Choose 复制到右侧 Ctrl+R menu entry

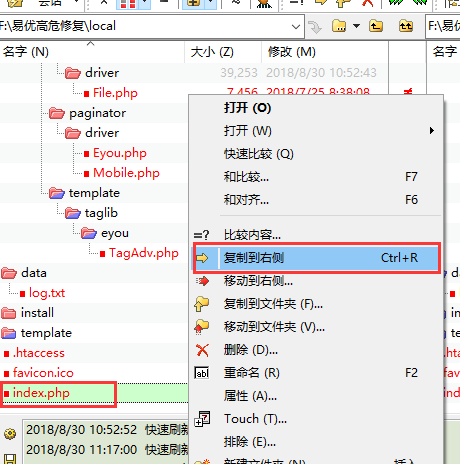317,258
